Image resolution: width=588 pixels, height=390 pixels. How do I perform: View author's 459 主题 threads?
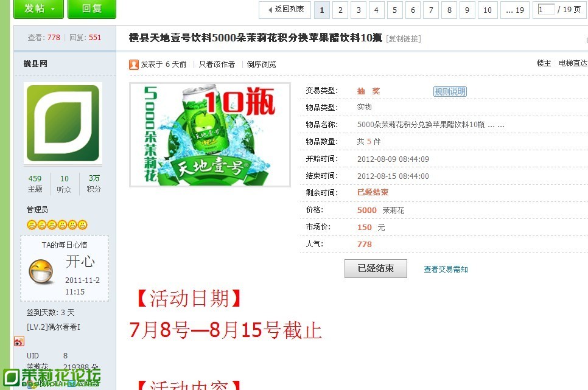(x=35, y=183)
